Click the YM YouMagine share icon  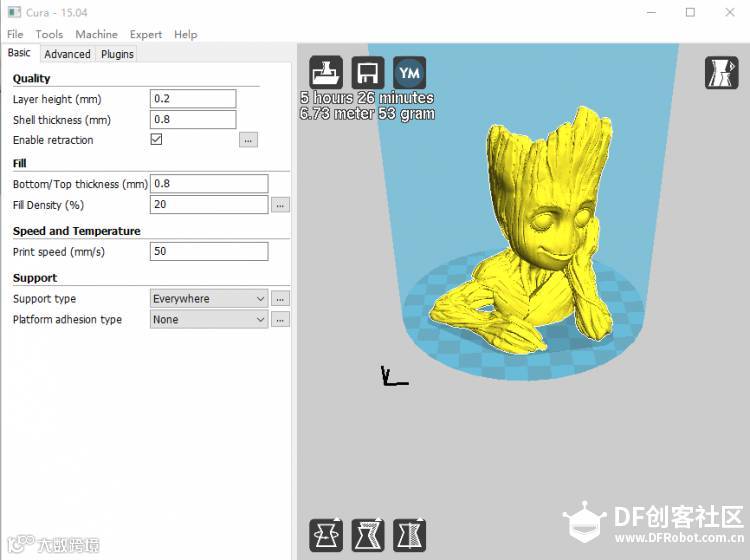pos(409,73)
